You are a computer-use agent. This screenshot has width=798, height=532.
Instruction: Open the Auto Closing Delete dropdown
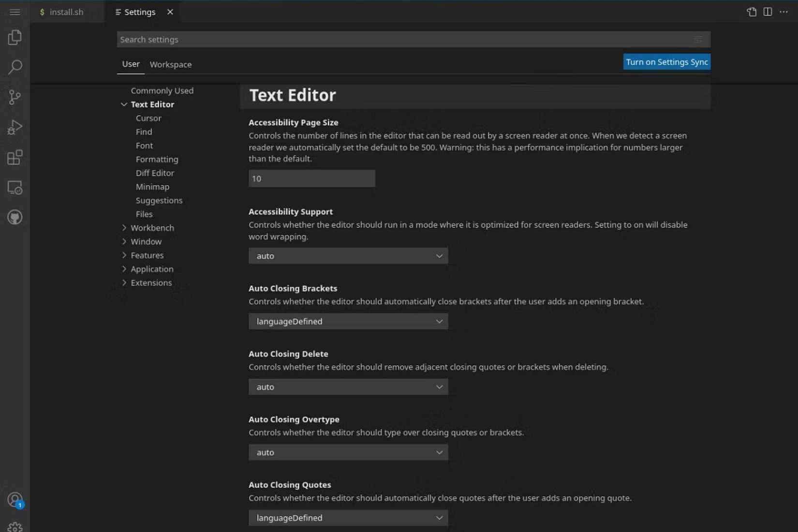[348, 387]
